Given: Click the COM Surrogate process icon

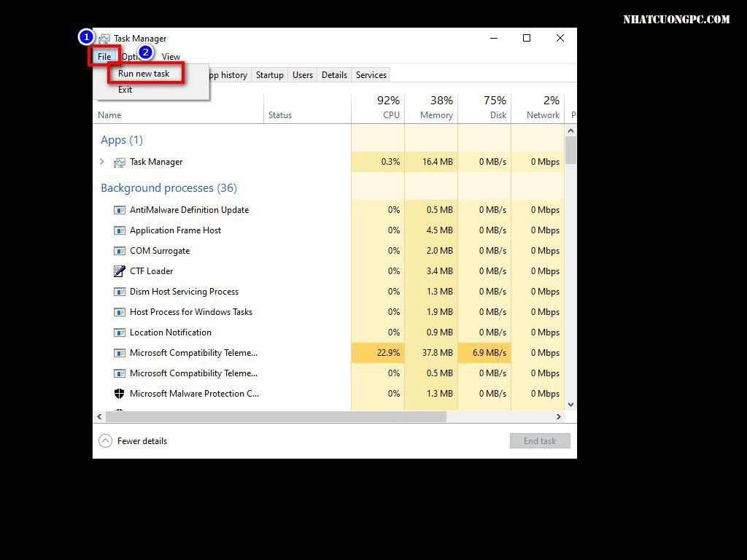Looking at the screenshot, I should [120, 251].
